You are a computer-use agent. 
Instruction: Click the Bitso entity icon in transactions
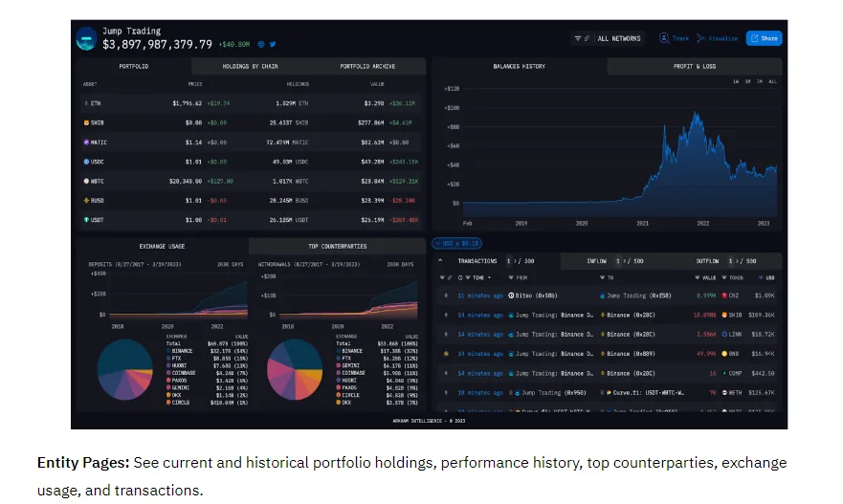(x=511, y=296)
